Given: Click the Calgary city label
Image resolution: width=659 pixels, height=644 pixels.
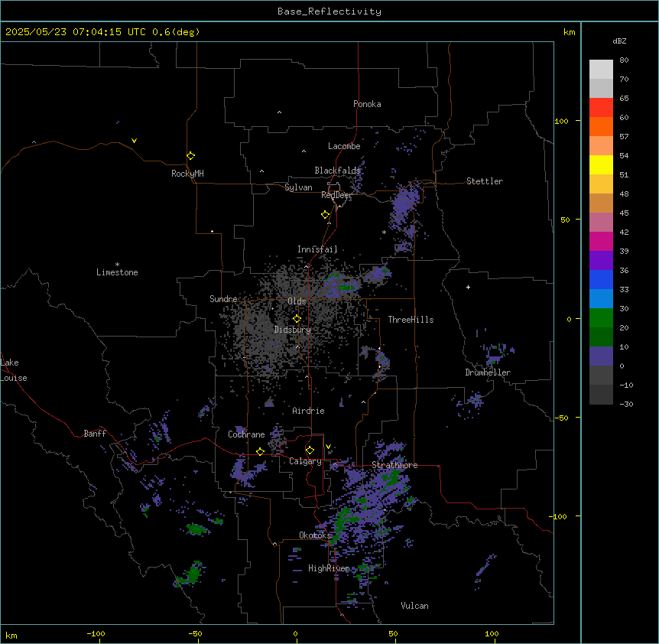Looking at the screenshot, I should (305, 461).
